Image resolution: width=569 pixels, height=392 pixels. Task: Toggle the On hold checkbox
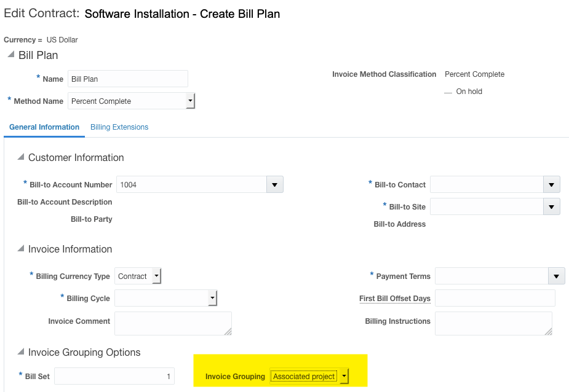pyautogui.click(x=448, y=92)
